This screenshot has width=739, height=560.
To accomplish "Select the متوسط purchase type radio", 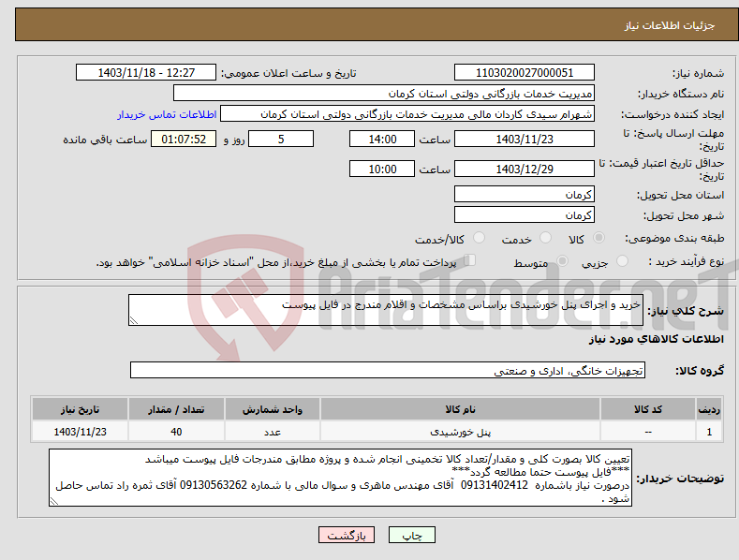I will click(x=562, y=261).
